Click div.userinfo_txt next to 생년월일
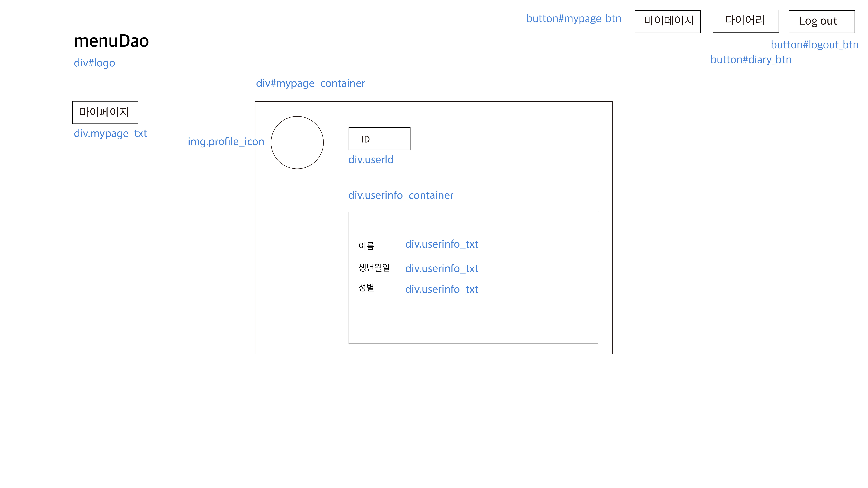Image resolution: width=868 pixels, height=488 pixels. pos(441,268)
